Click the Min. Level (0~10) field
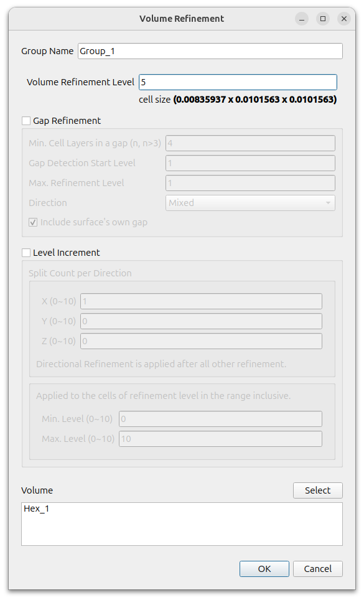 [221, 419]
